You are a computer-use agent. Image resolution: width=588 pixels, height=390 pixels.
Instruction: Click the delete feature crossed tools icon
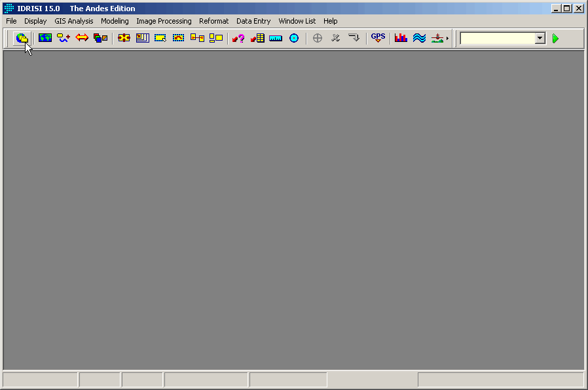(336, 38)
